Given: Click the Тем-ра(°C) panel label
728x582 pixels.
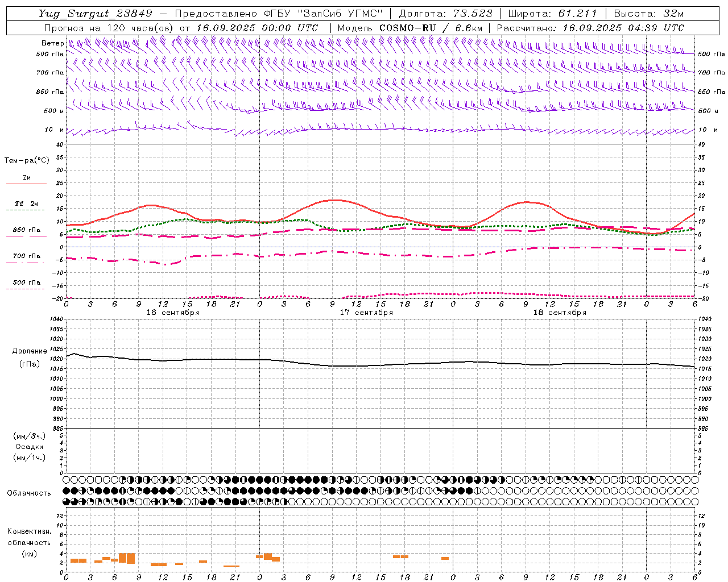Looking at the screenshot, I should pos(27,161).
